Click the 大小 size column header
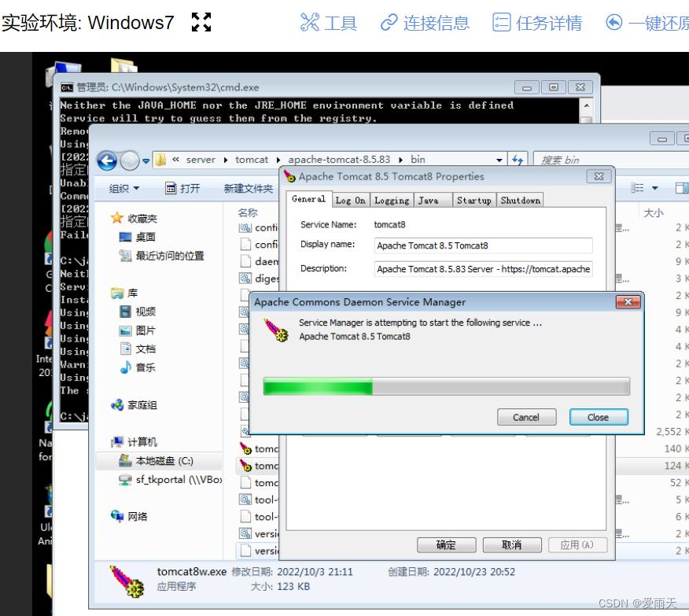689x616 pixels. tap(653, 213)
